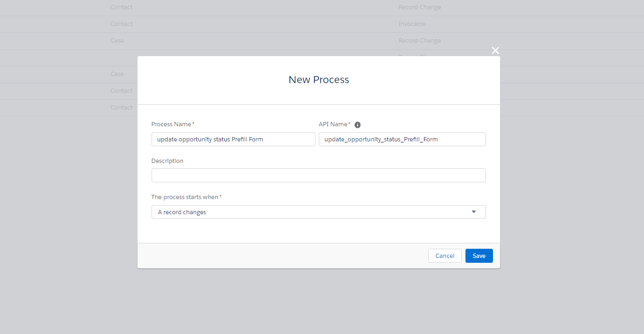644x334 pixels.
Task: Select the topmost Contact process row
Action: pyautogui.click(x=121, y=7)
